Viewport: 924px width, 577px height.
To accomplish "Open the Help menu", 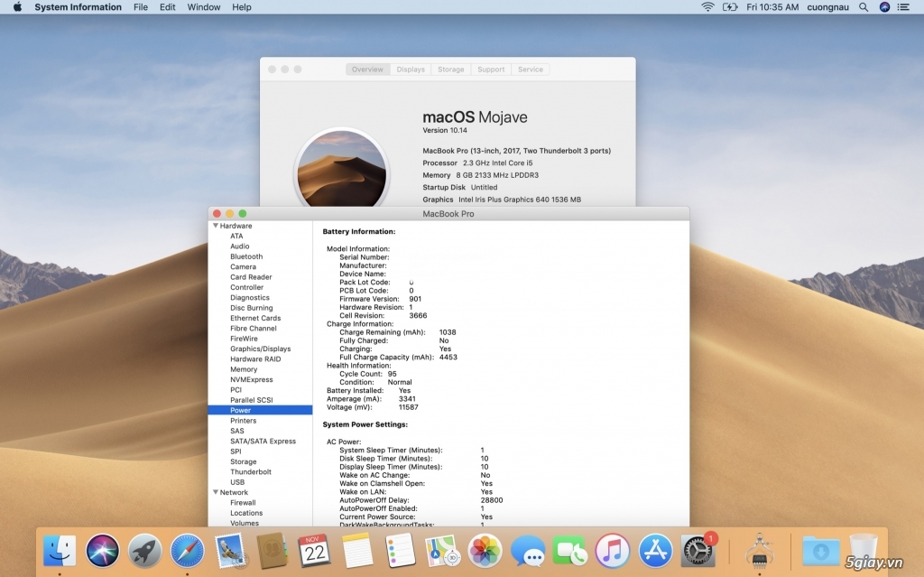I will [x=242, y=7].
